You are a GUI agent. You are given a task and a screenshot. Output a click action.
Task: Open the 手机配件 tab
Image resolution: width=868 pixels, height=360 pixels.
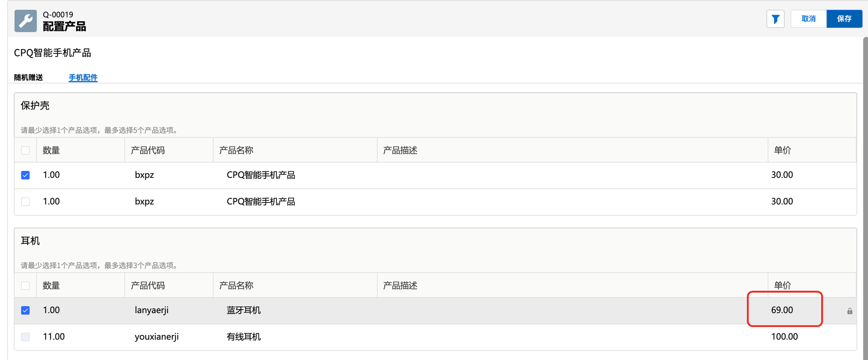83,78
